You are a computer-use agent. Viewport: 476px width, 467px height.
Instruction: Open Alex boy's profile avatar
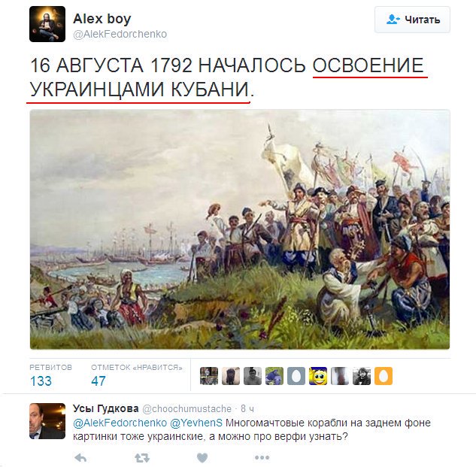pyautogui.click(x=47, y=24)
